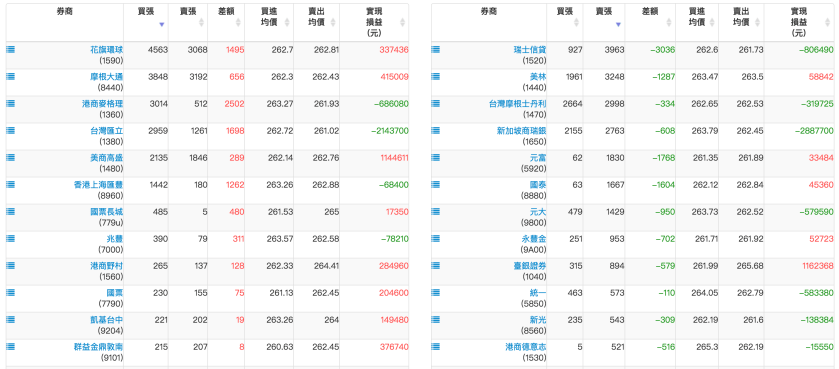Open list icon for 國票 (7790) row

[x=11, y=293]
